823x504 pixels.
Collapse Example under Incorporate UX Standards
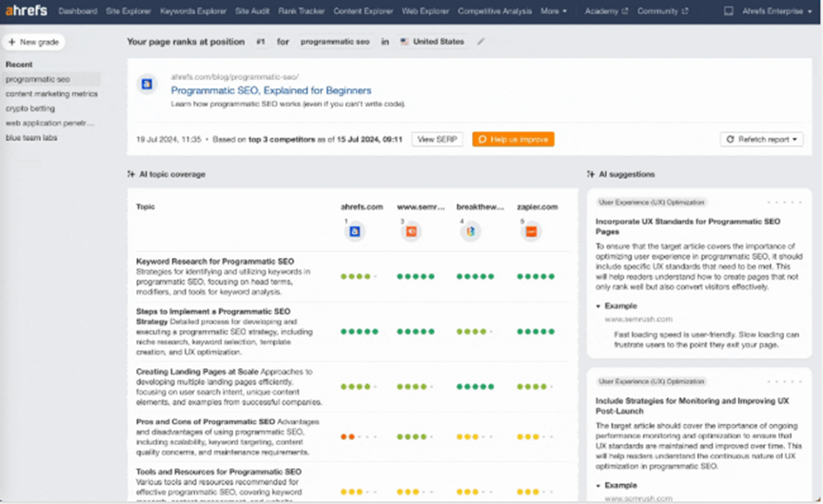tap(617, 306)
